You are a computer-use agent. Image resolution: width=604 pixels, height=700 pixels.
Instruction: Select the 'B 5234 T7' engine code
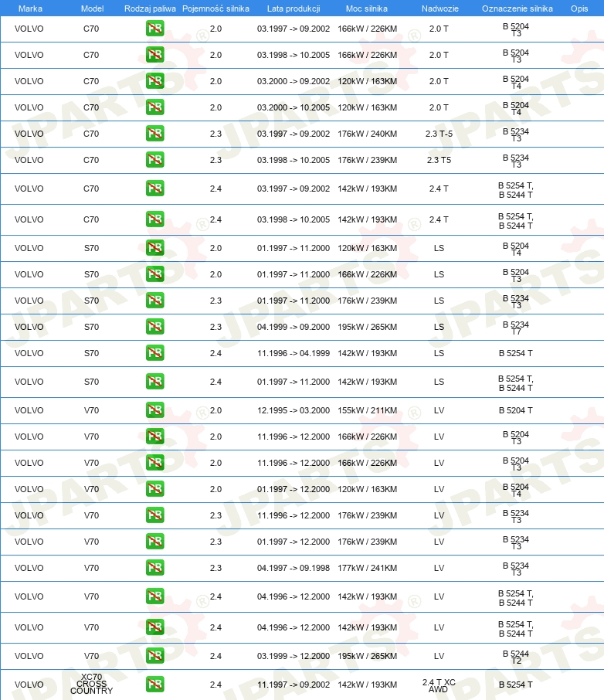click(516, 328)
